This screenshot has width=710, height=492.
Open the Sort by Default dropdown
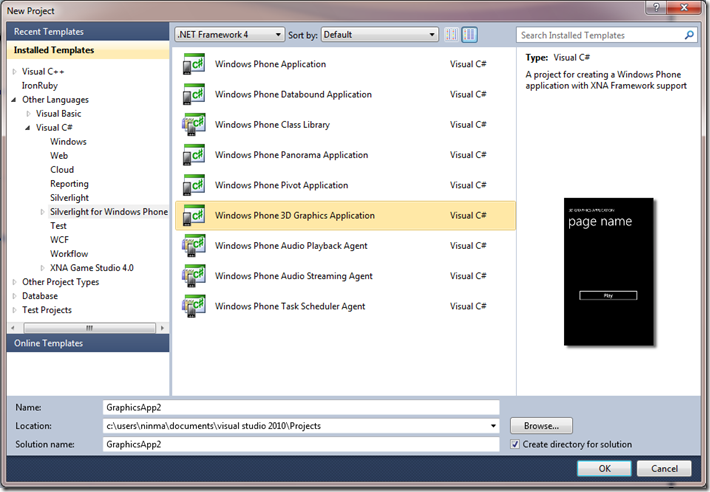tap(379, 35)
